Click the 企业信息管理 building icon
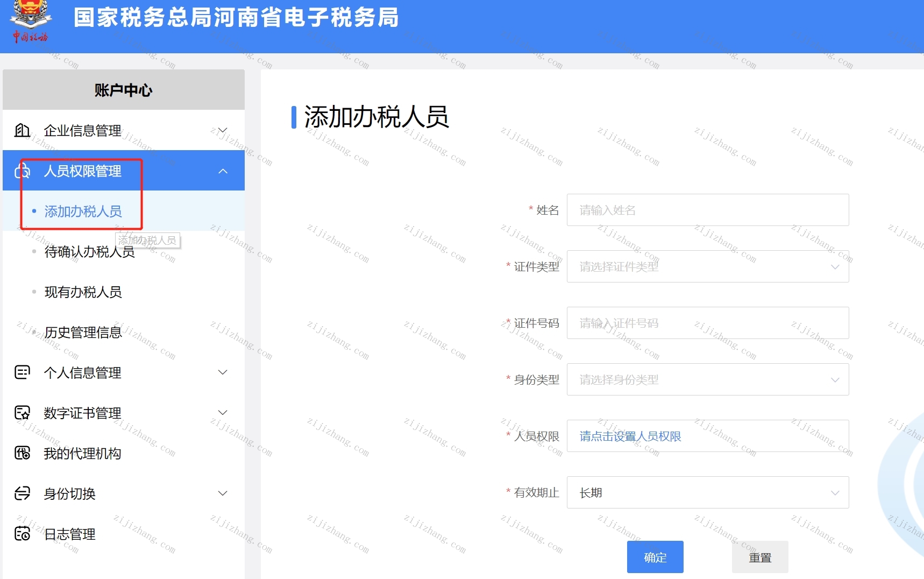This screenshot has height=579, width=924. (x=22, y=130)
